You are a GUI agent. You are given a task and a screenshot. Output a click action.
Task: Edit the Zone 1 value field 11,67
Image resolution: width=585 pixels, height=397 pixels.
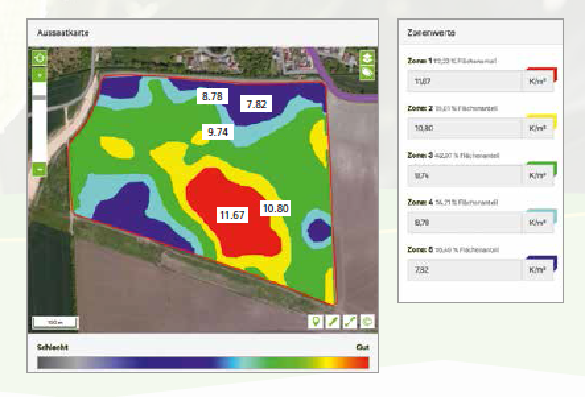click(x=465, y=81)
